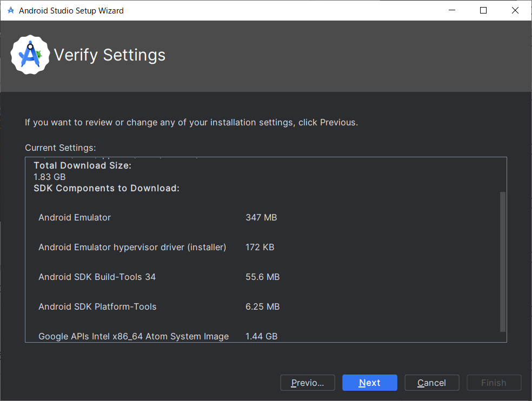This screenshot has height=401, width=532.
Task: Click the 1.83 GB total size value
Action: click(x=50, y=177)
